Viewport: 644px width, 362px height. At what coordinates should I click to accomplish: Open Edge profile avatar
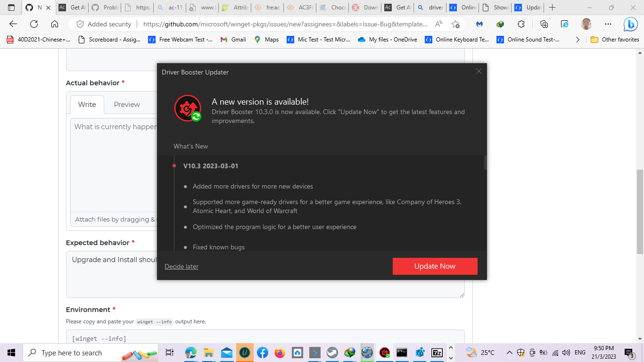tap(586, 24)
